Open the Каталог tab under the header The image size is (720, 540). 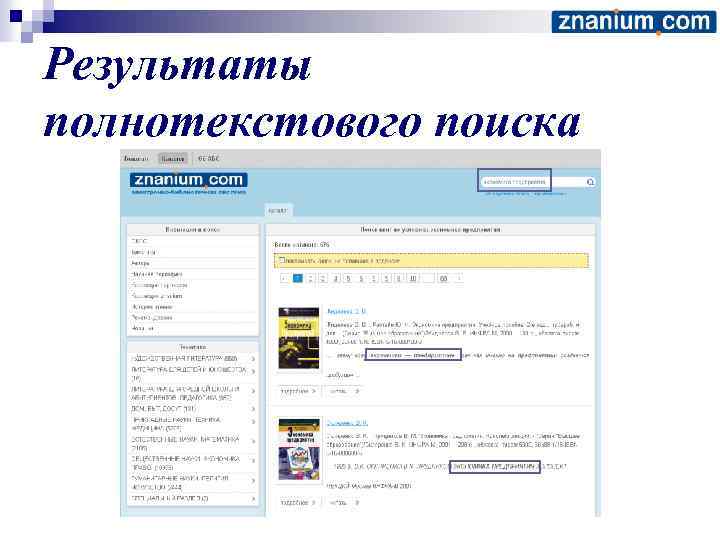(x=277, y=210)
